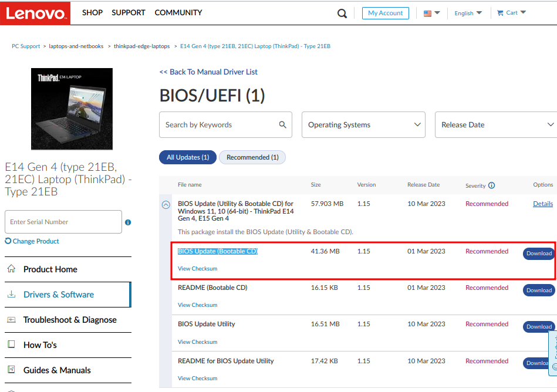Download README for BIOS Update Utility
Screen dimensions: 557x392
[536, 363]
